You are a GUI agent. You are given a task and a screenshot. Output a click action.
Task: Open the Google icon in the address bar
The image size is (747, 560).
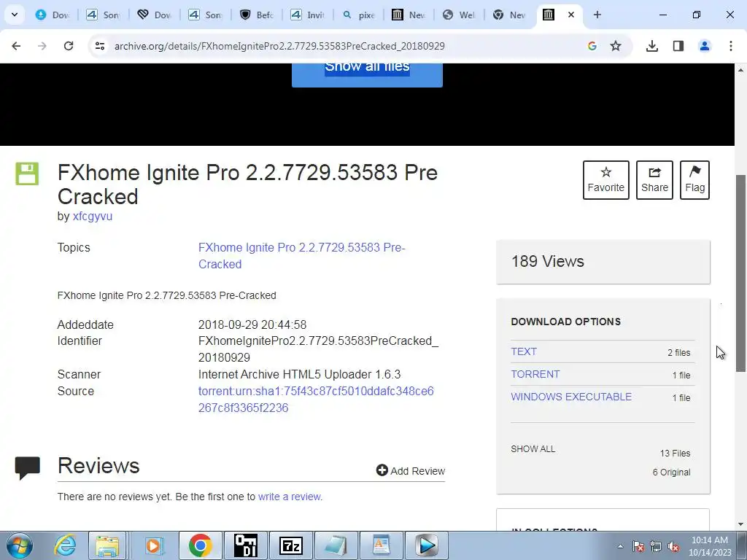click(x=592, y=46)
